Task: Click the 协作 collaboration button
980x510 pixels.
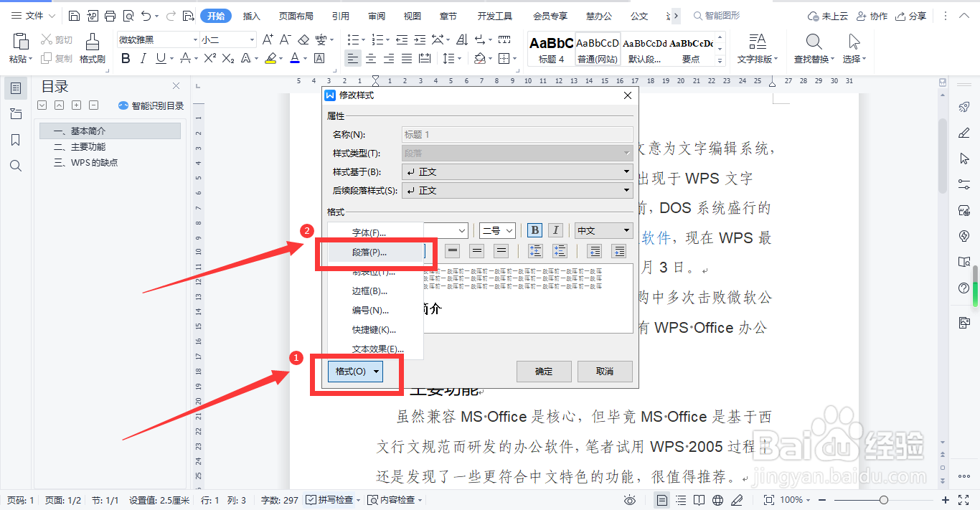Action: pyautogui.click(x=872, y=16)
